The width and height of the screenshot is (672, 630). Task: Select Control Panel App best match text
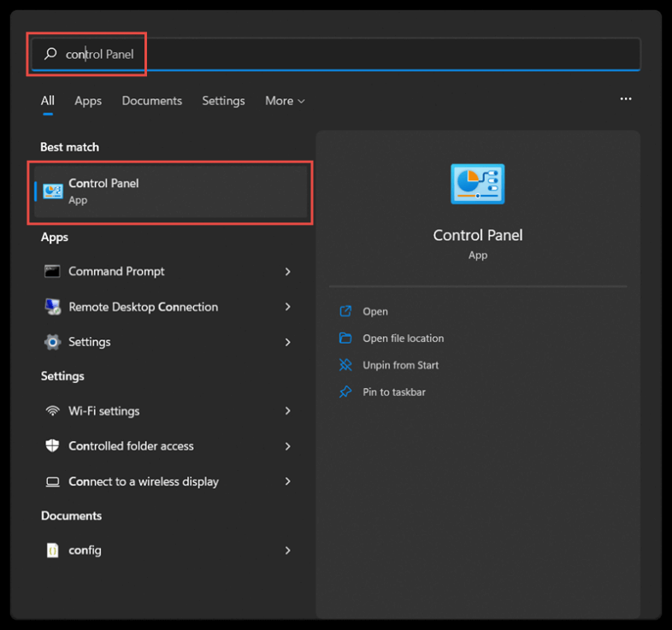(103, 191)
